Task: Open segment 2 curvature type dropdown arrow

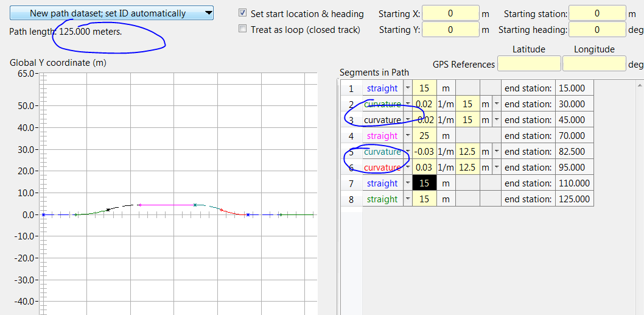Action: 407,104
